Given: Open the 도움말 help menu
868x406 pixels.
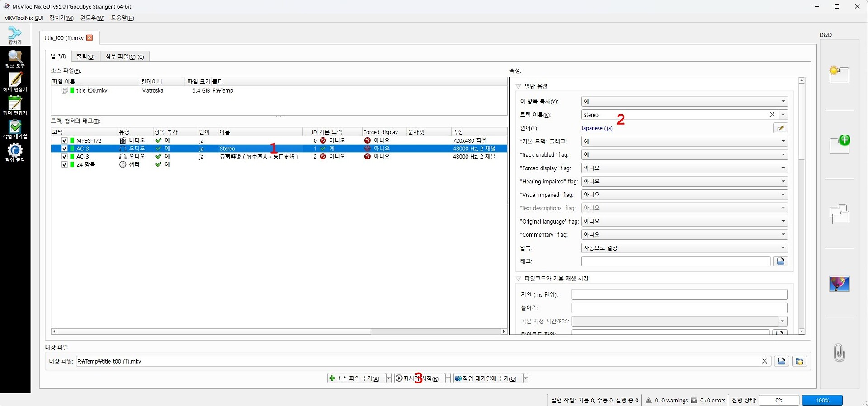Looking at the screenshot, I should [x=122, y=18].
